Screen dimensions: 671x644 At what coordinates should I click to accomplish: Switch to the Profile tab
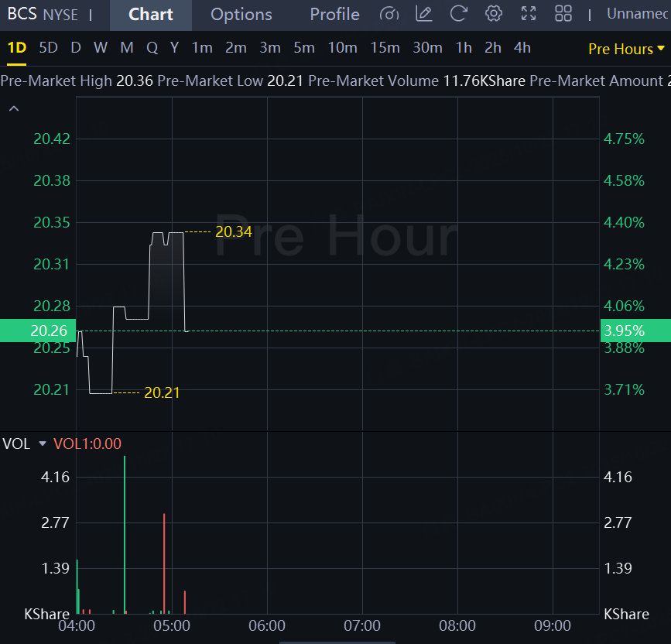(x=334, y=15)
